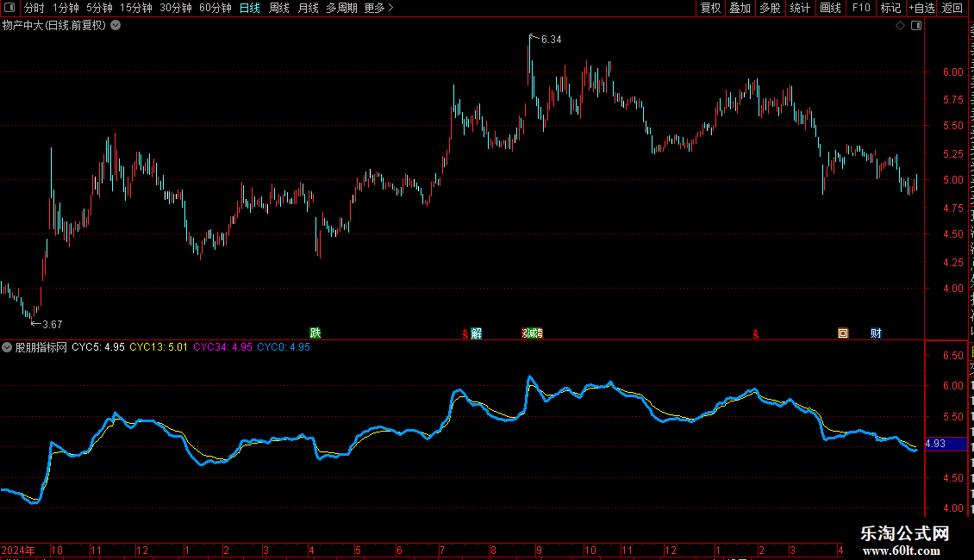Click the CYC13: 5.01 indicator label
The width and height of the screenshot is (974, 560).
[x=159, y=348]
